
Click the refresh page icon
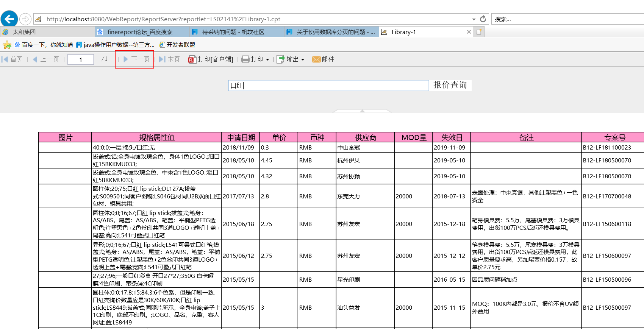pos(483,19)
